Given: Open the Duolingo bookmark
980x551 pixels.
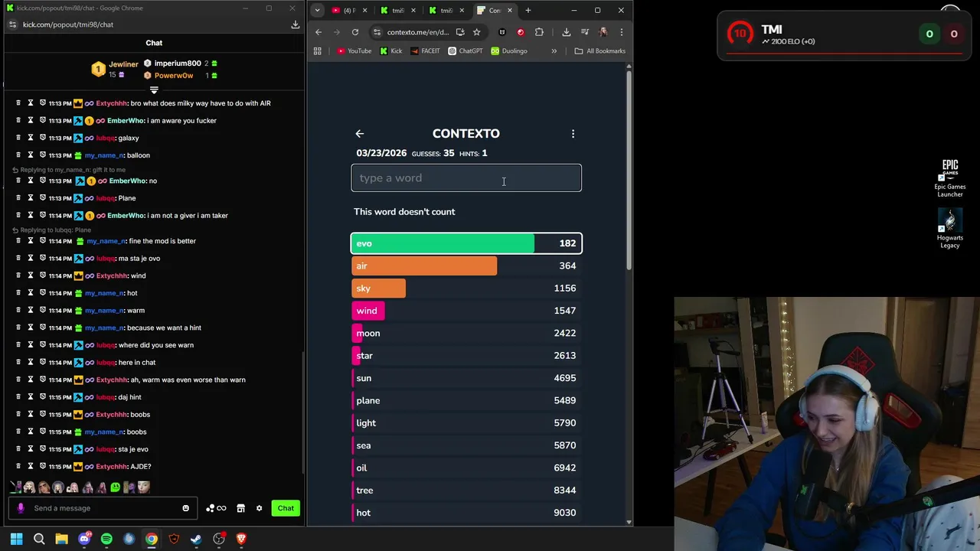Looking at the screenshot, I should (509, 51).
